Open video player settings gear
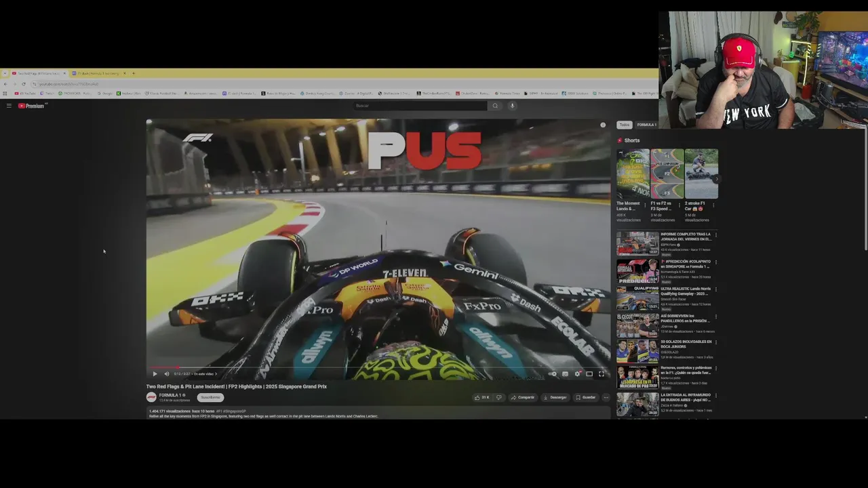 tap(577, 373)
